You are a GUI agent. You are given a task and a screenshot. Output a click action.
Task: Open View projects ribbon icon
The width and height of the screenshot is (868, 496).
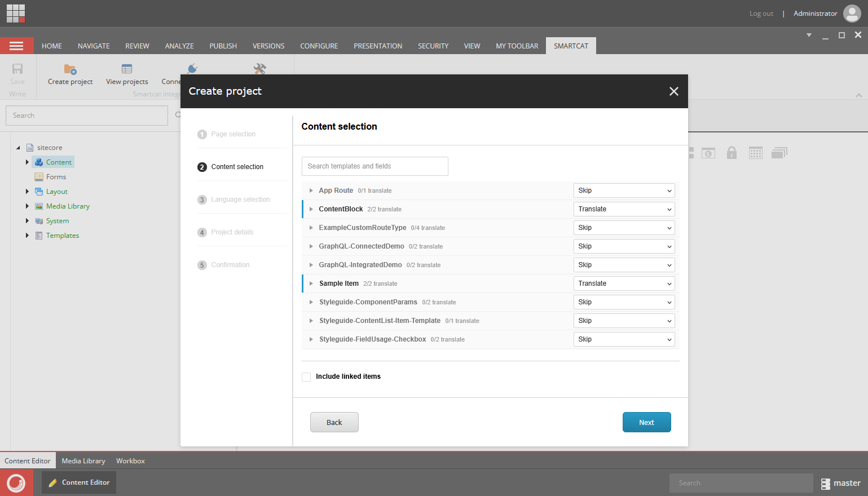[127, 69]
